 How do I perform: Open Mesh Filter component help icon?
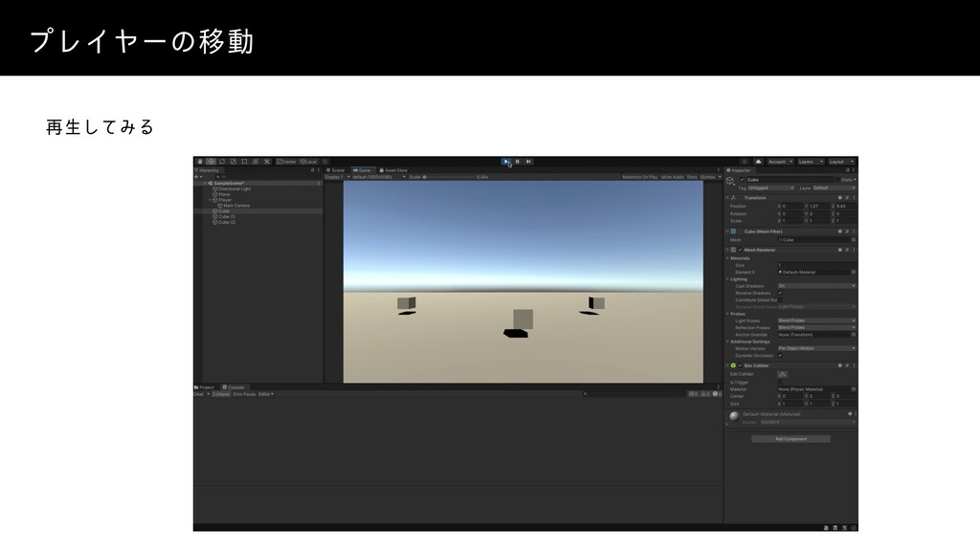click(x=840, y=231)
